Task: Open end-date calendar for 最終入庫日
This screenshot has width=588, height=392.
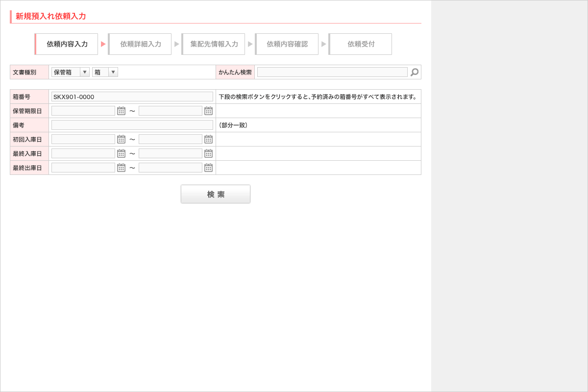Action: pos(208,153)
